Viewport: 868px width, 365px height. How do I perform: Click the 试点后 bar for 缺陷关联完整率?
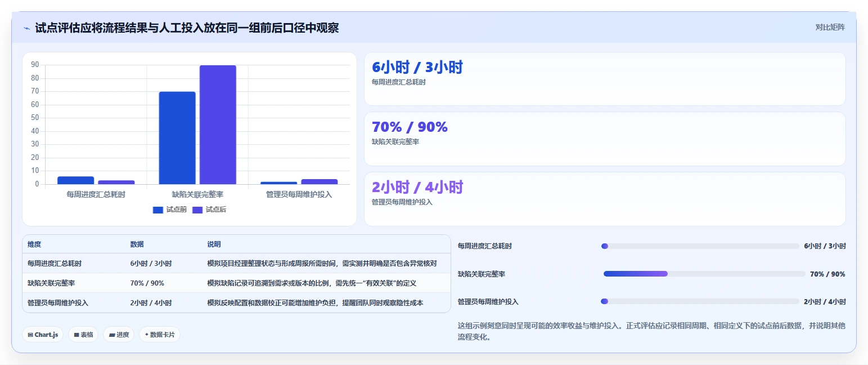coord(218,124)
